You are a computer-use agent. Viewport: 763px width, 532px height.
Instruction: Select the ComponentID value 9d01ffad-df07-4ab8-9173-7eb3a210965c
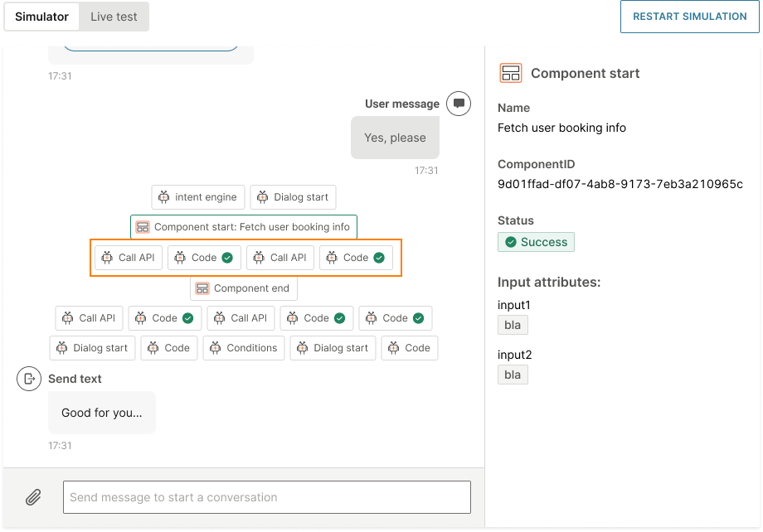[x=620, y=184]
